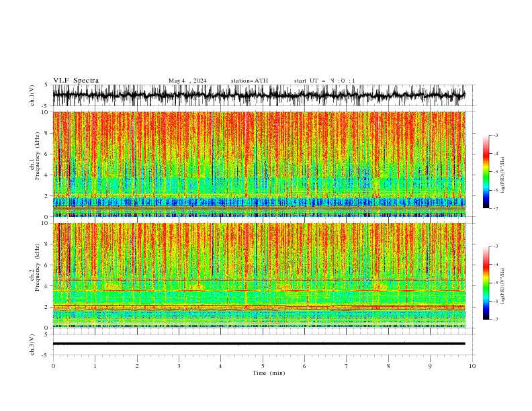Click the 'Time (min)' axis label
532x411 pixels.
coord(269,373)
